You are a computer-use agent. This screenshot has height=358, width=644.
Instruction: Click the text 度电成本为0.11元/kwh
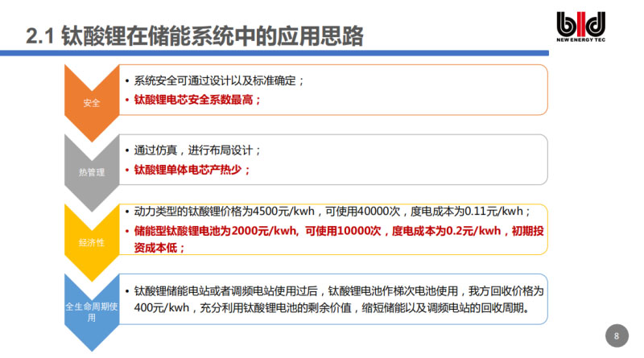[x=470, y=212]
